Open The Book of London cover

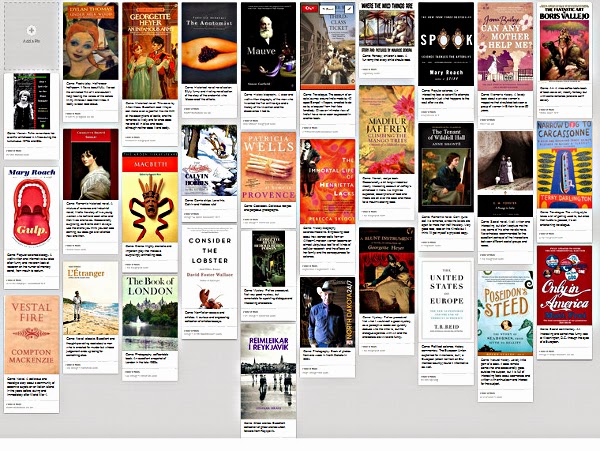[x=150, y=313]
